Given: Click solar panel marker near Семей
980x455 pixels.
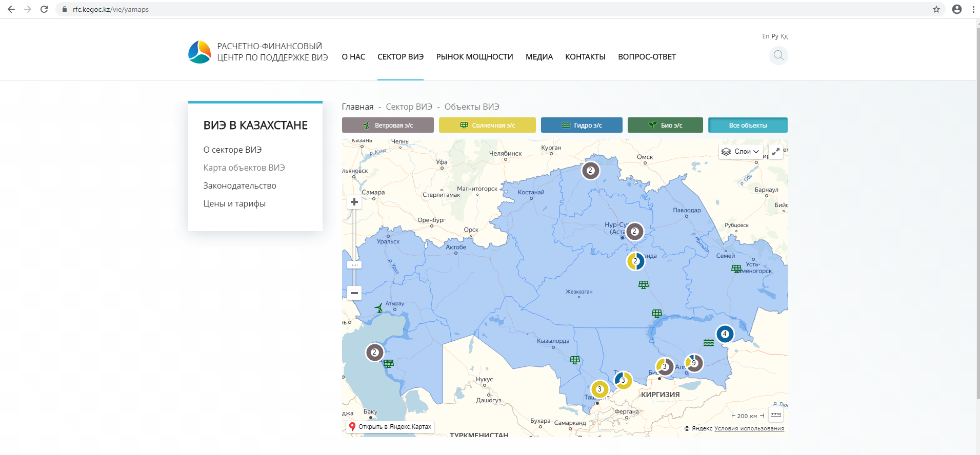Looking at the screenshot, I should pyautogui.click(x=736, y=268).
